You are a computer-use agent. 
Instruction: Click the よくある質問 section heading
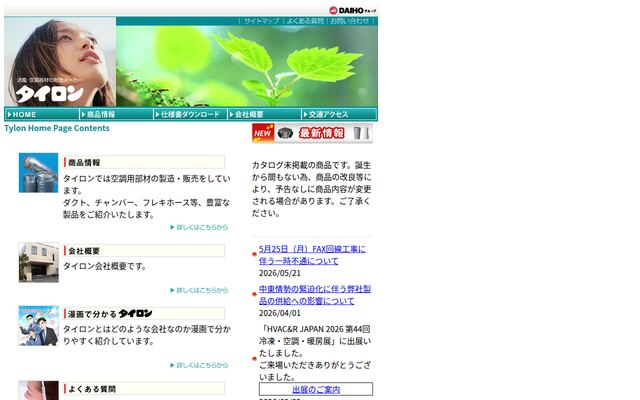pyautogui.click(x=144, y=389)
